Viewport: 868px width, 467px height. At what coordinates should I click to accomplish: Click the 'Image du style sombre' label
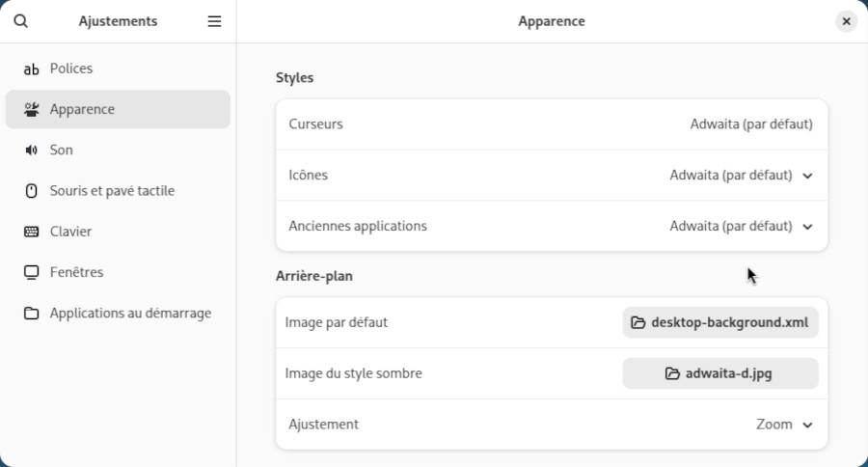353,373
